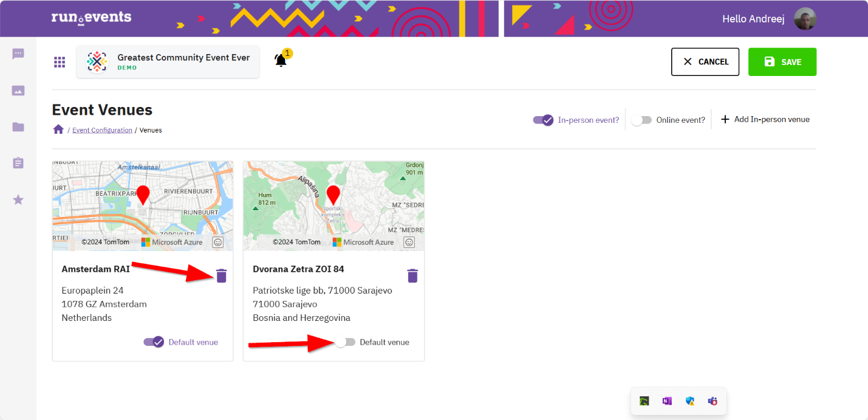Click the feedback smiley on the Sarajevo map

(409, 242)
